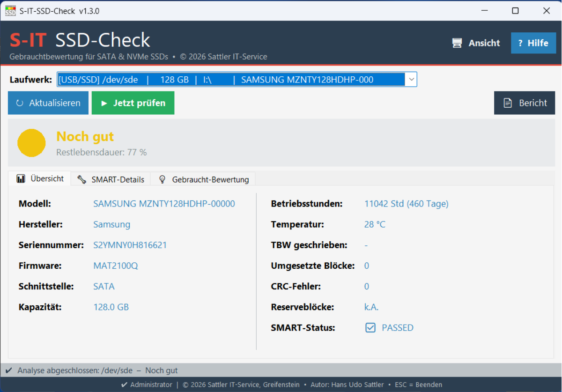Click the yellow health status circle
This screenshot has width=562, height=392.
click(x=31, y=143)
